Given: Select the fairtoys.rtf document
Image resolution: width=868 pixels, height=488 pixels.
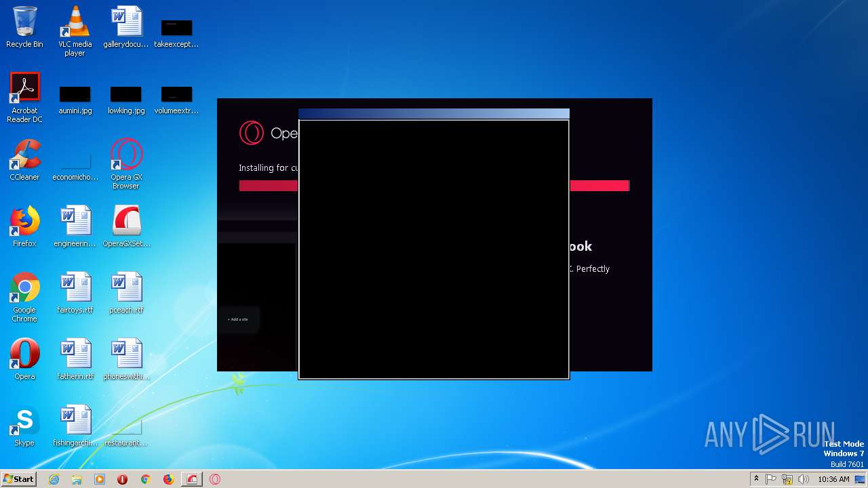Looking at the screenshot, I should (x=75, y=293).
